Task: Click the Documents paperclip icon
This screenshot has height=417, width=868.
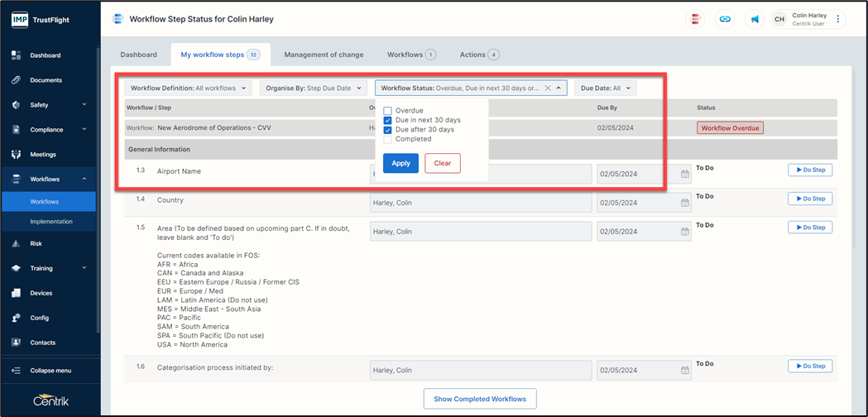Action: pos(16,80)
